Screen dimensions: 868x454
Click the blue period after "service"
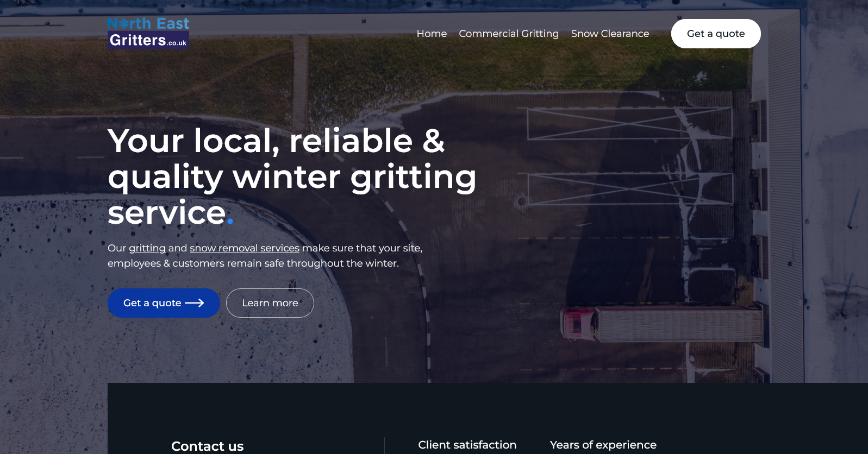[230, 220]
